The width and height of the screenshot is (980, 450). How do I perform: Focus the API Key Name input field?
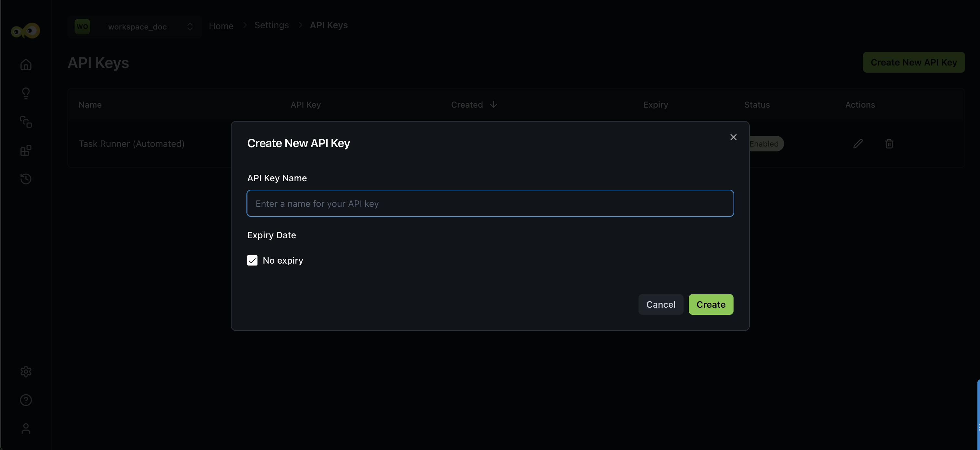click(x=490, y=204)
